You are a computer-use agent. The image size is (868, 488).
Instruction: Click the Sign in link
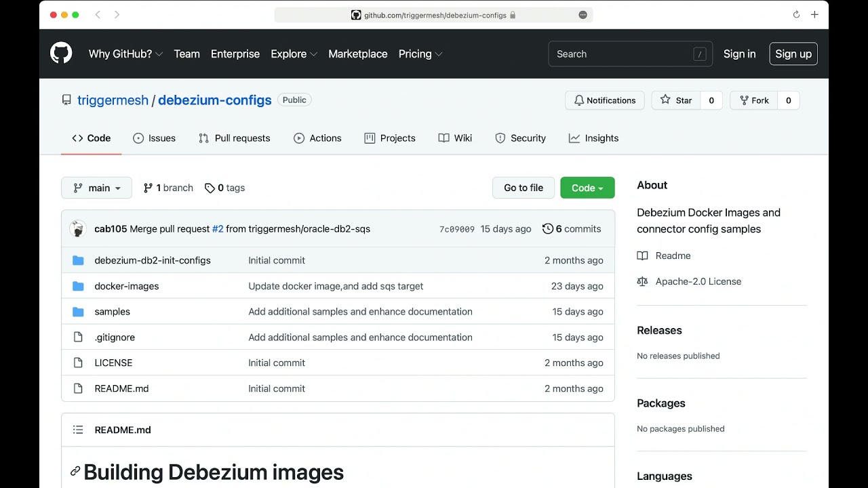[739, 54]
